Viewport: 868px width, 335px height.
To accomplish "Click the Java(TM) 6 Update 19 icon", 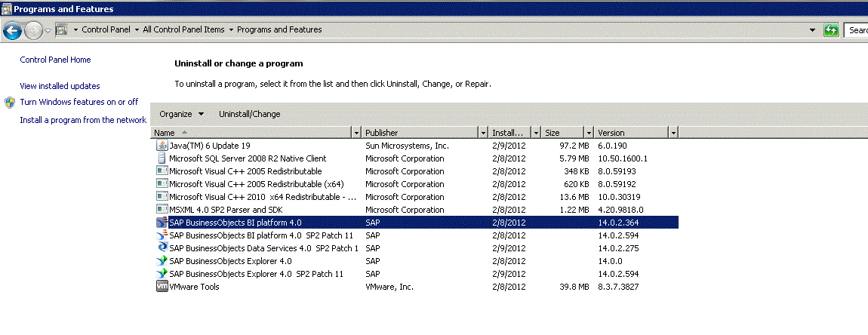I will [161, 146].
